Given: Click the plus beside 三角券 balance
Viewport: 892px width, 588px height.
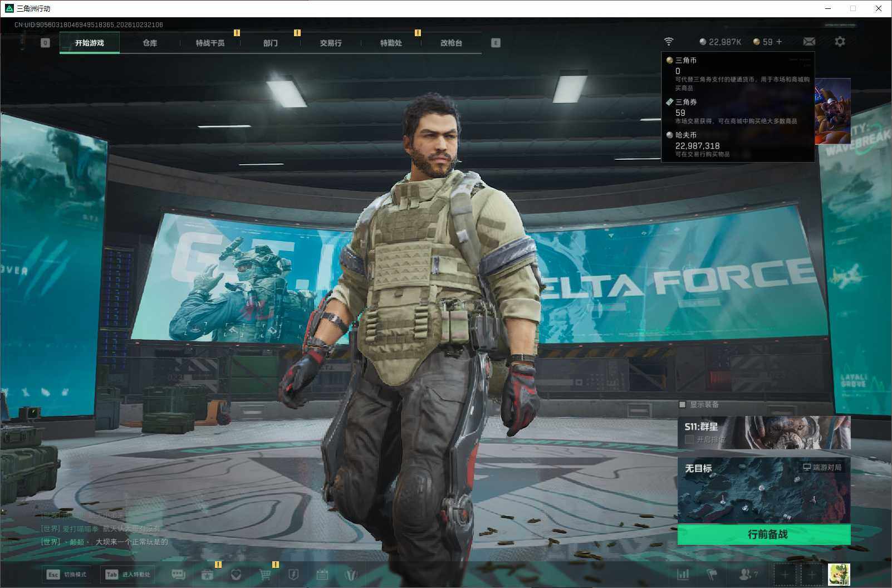Looking at the screenshot, I should [779, 42].
